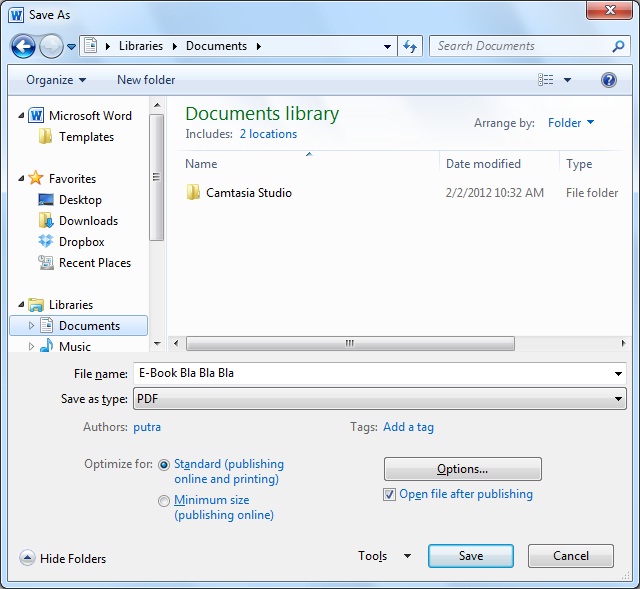The width and height of the screenshot is (640, 589).
Task: Sort by the Type column header
Action: coord(579,164)
